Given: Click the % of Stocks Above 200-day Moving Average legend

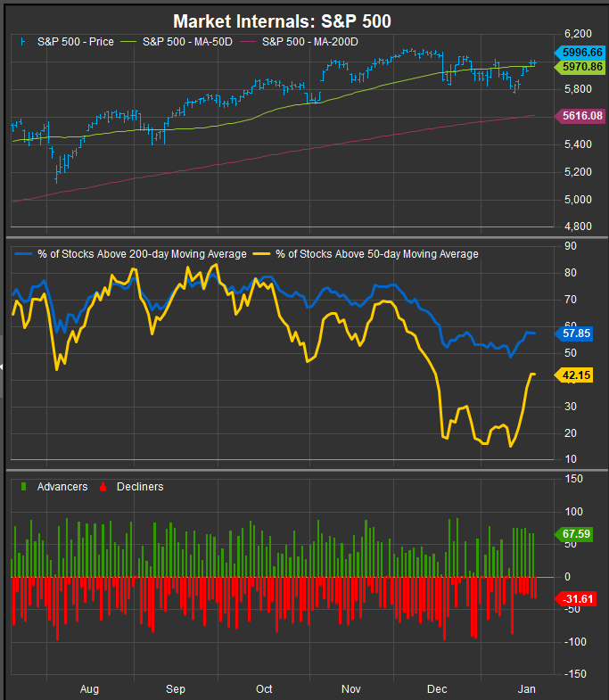Looking at the screenshot, I should tap(130, 254).
